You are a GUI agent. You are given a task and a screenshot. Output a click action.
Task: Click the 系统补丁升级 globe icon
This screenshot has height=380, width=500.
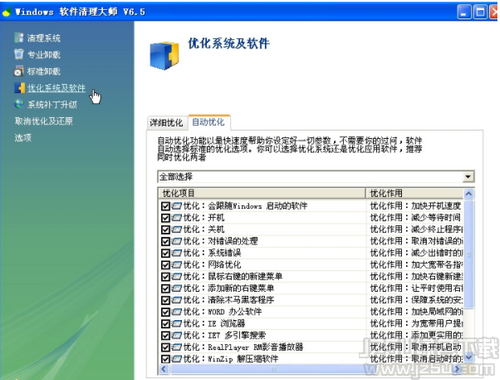click(19, 104)
